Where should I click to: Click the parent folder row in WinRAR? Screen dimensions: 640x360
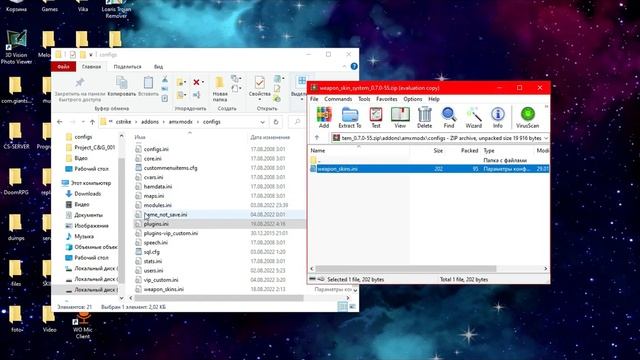[429, 160]
